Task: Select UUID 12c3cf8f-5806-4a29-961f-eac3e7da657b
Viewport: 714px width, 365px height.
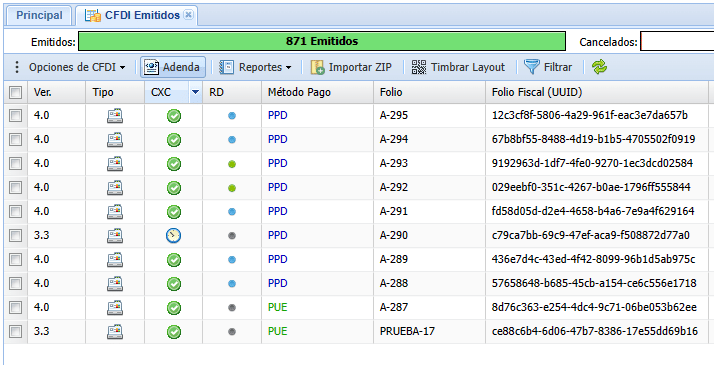Action: click(590, 116)
